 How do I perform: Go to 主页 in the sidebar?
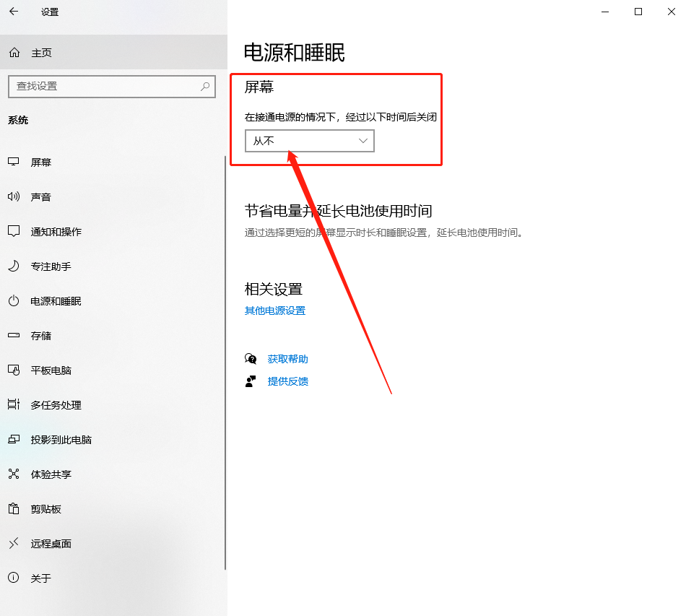[40, 52]
